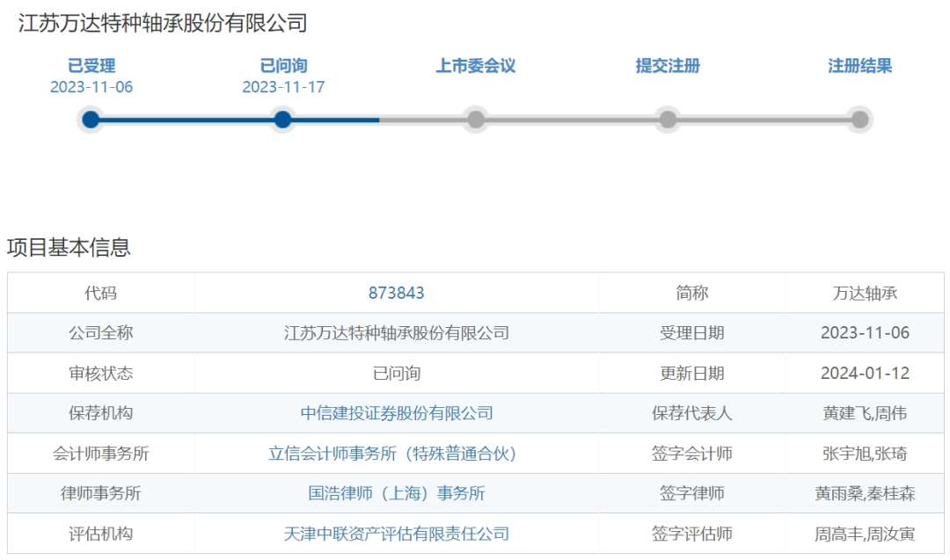Click the page title 江苏万达特种轴承股份有限公司
The width and height of the screenshot is (950, 560).
pos(163,23)
